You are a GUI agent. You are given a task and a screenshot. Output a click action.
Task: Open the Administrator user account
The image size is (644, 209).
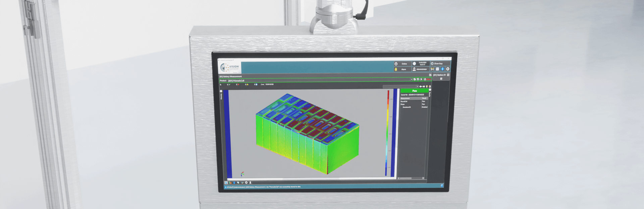pos(420,69)
